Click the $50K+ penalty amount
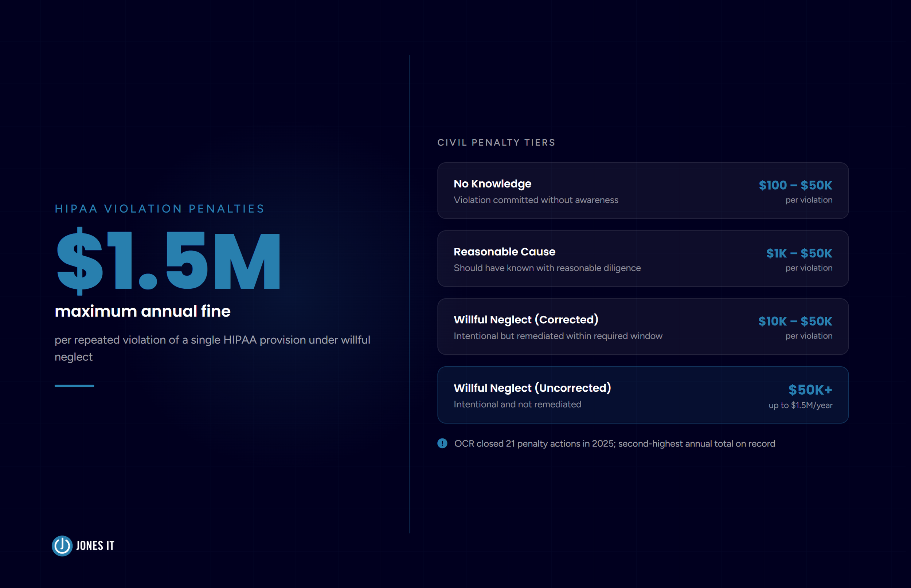The image size is (911, 588). click(810, 390)
